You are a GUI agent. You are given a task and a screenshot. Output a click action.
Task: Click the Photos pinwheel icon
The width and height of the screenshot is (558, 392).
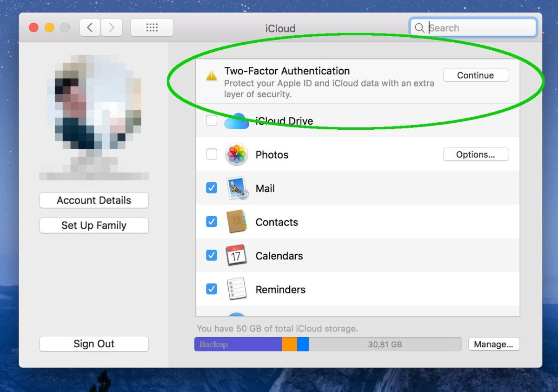coord(237,154)
